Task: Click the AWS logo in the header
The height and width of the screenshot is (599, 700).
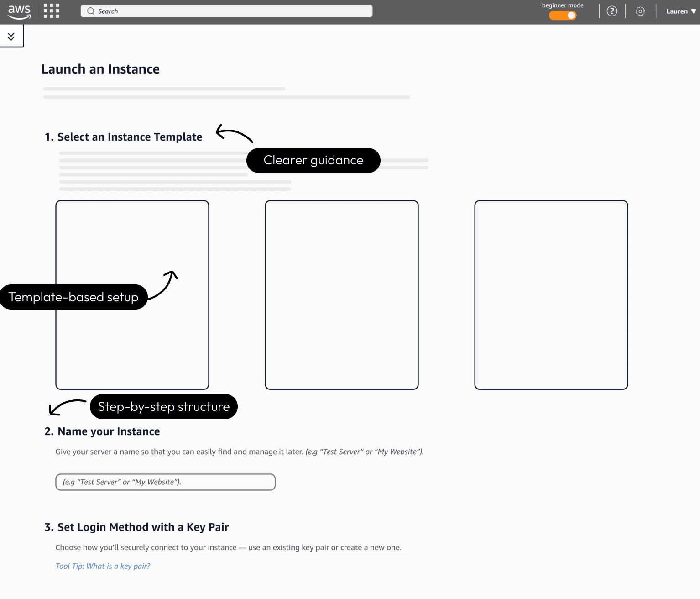Action: (x=19, y=11)
